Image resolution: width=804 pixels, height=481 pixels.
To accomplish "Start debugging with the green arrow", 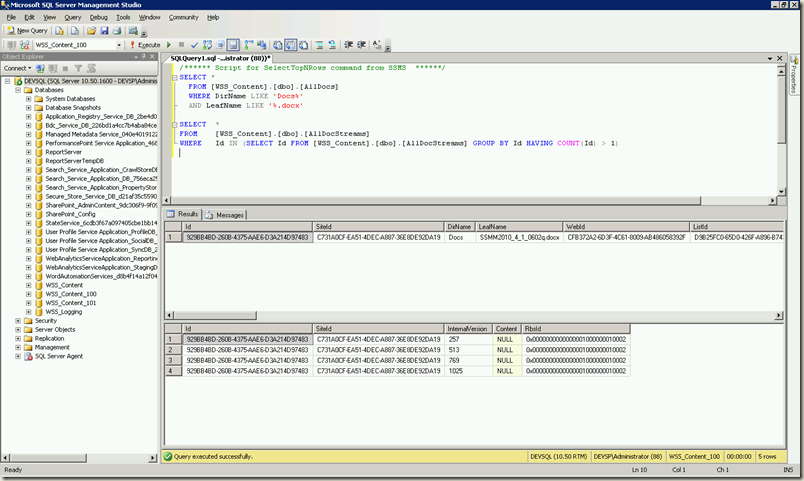I will point(169,45).
